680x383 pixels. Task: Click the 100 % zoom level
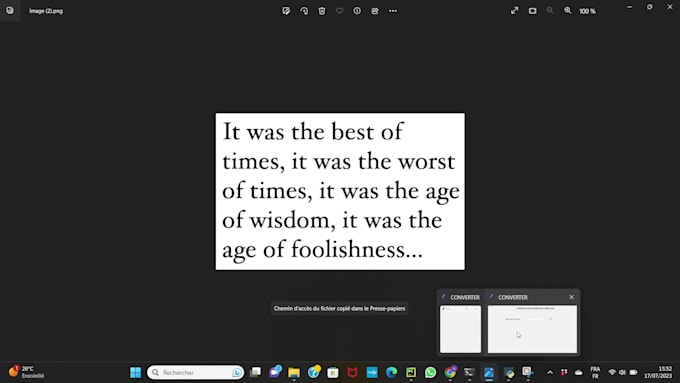[x=588, y=11]
